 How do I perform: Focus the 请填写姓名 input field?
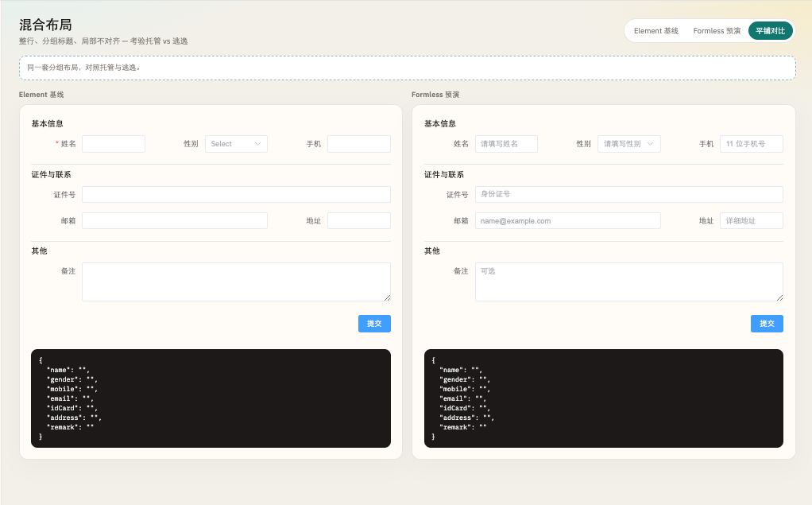(x=506, y=144)
